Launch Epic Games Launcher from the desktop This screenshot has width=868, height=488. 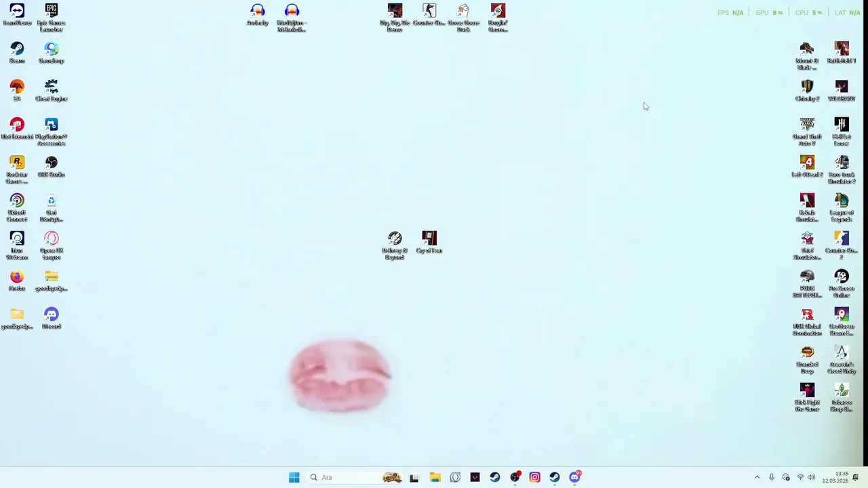click(x=52, y=18)
